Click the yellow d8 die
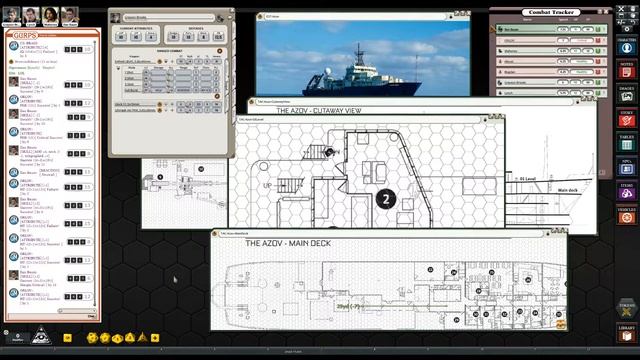Screen dimensions: 640x360 click(x=130, y=338)
